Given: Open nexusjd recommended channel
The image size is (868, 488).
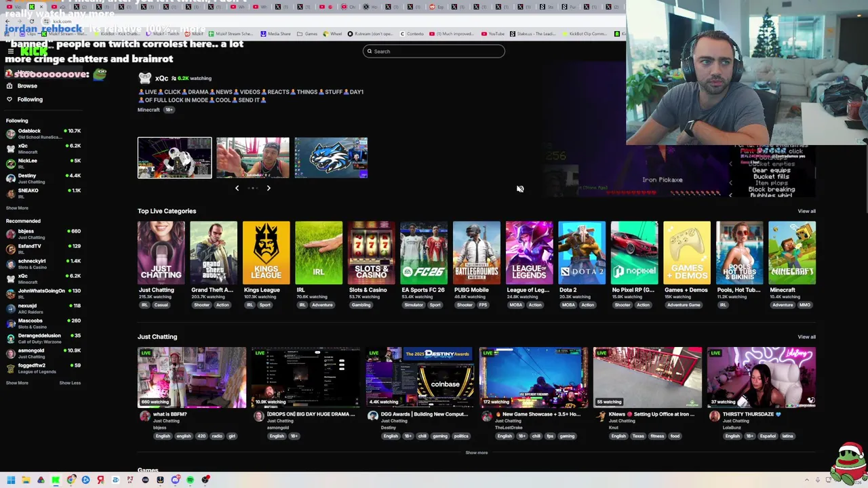Looking at the screenshot, I should (43, 308).
